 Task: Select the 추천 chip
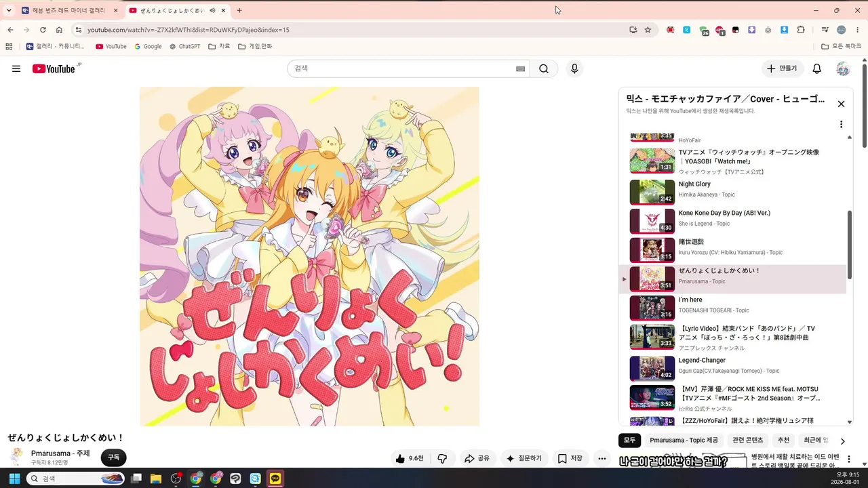pos(783,441)
